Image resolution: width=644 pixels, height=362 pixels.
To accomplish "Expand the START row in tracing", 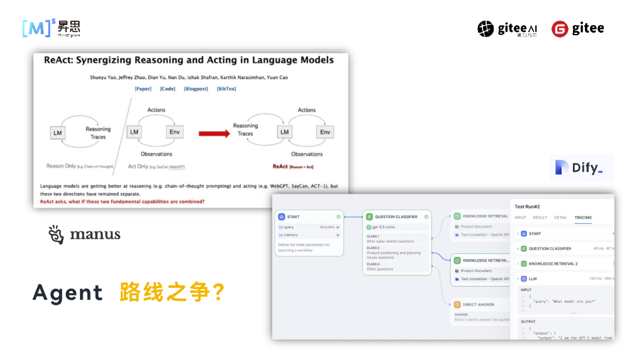I will coord(518,234).
